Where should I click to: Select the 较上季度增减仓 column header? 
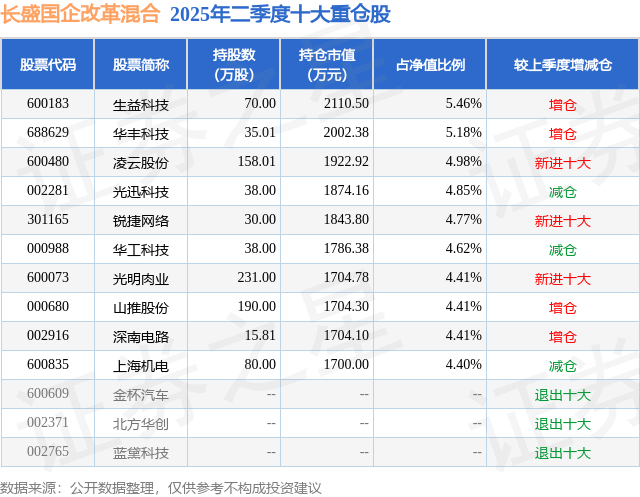tap(563, 64)
